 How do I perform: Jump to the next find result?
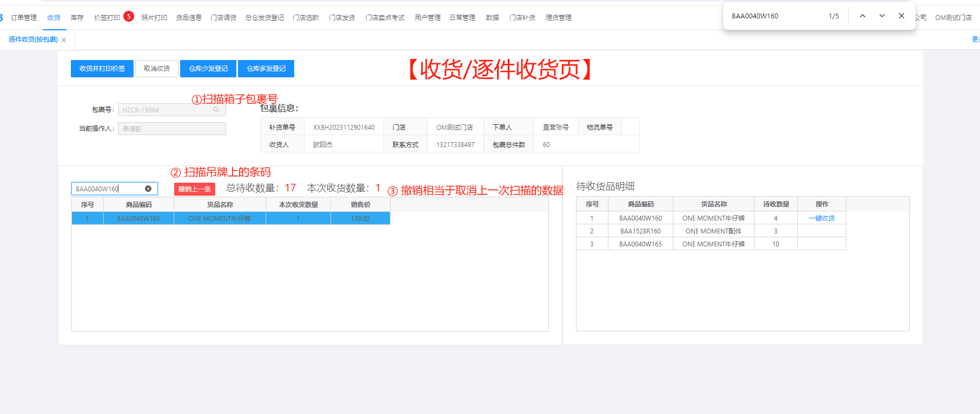click(882, 16)
